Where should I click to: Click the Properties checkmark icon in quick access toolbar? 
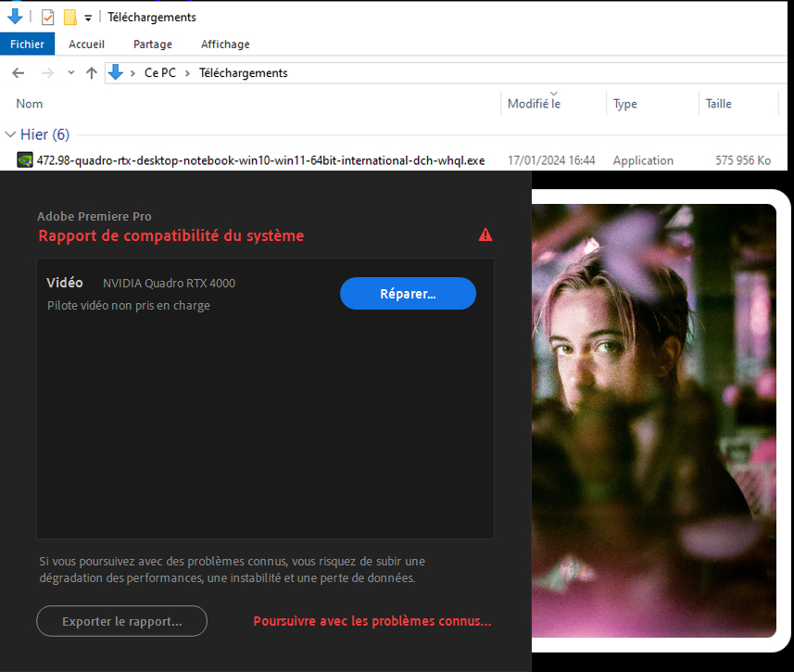pos(47,18)
